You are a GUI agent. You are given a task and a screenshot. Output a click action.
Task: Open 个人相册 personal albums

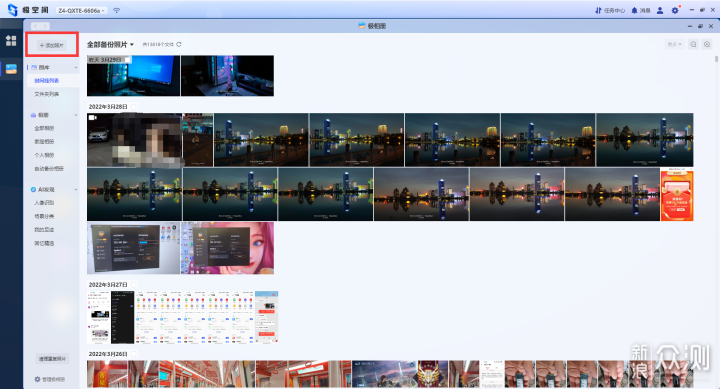click(44, 155)
